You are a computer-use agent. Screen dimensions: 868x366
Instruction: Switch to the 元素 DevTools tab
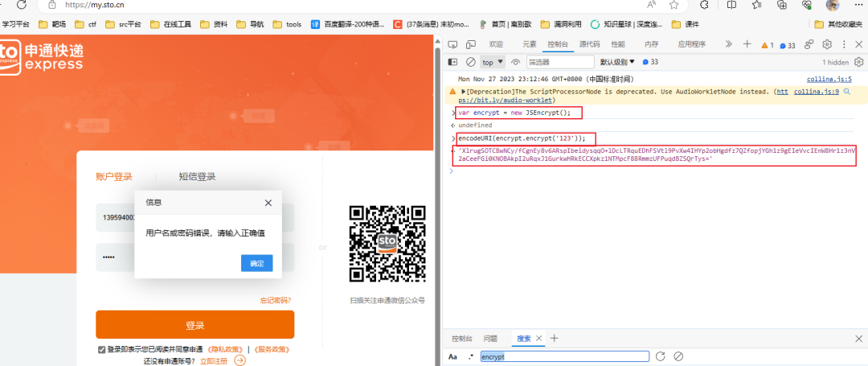coord(530,45)
